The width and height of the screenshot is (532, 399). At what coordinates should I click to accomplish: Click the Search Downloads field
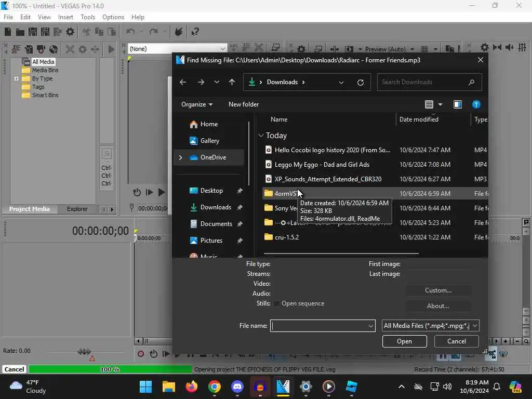(x=429, y=82)
